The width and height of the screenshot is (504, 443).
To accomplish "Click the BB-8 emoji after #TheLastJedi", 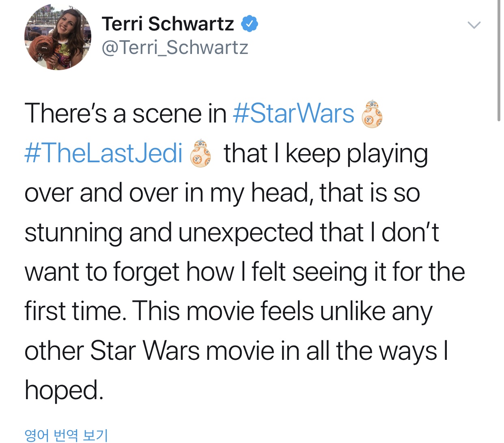I will (x=200, y=153).
